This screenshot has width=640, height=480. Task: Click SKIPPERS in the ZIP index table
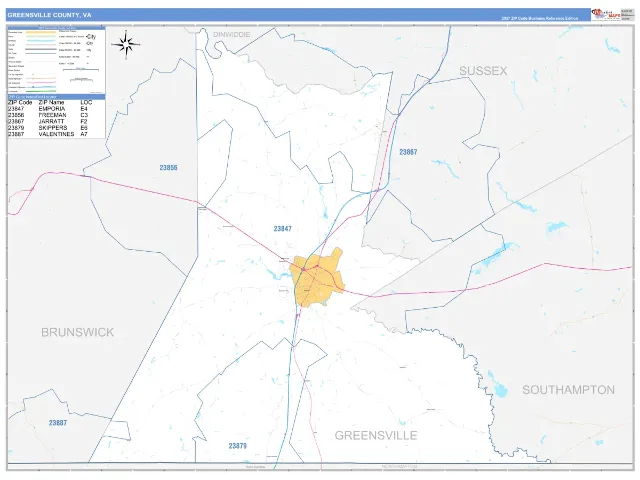[53, 128]
